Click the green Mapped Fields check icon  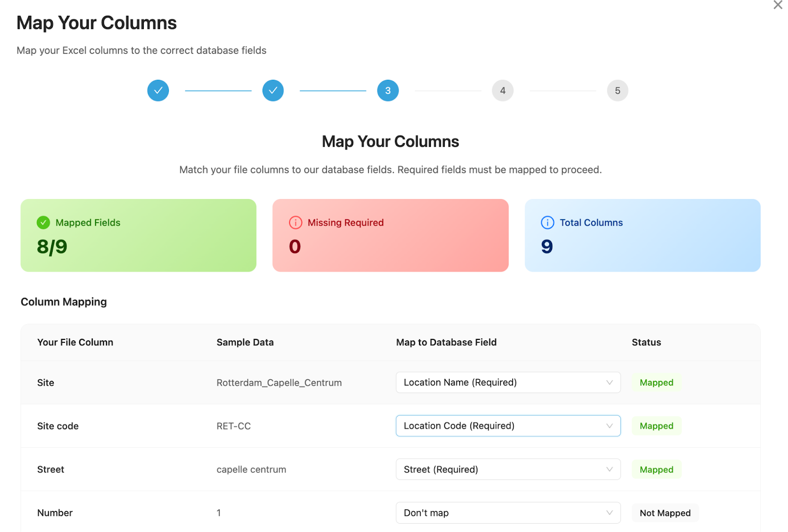[x=43, y=223]
